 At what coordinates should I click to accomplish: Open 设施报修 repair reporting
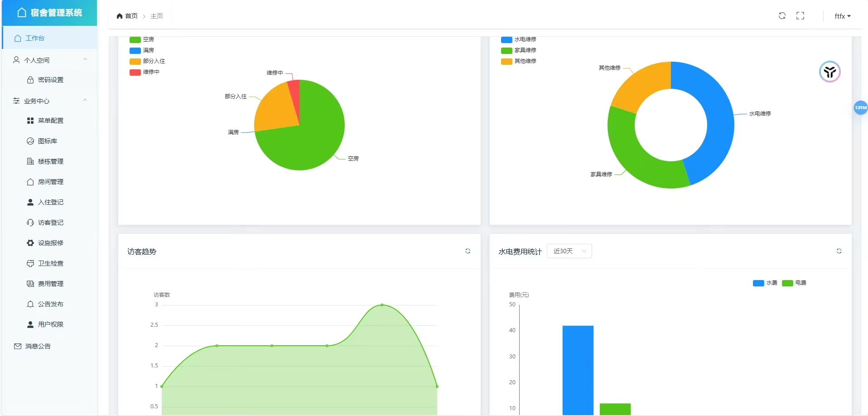tap(51, 243)
